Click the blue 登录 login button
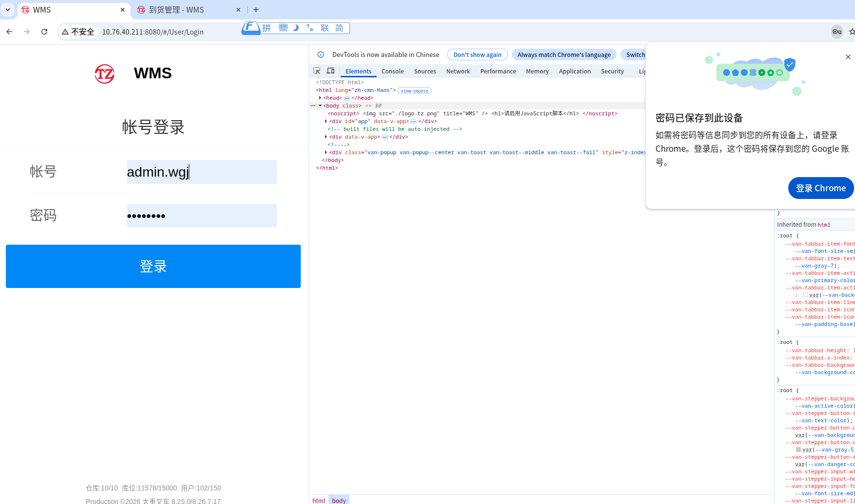Screen dimensions: 855x504 (x=153, y=266)
